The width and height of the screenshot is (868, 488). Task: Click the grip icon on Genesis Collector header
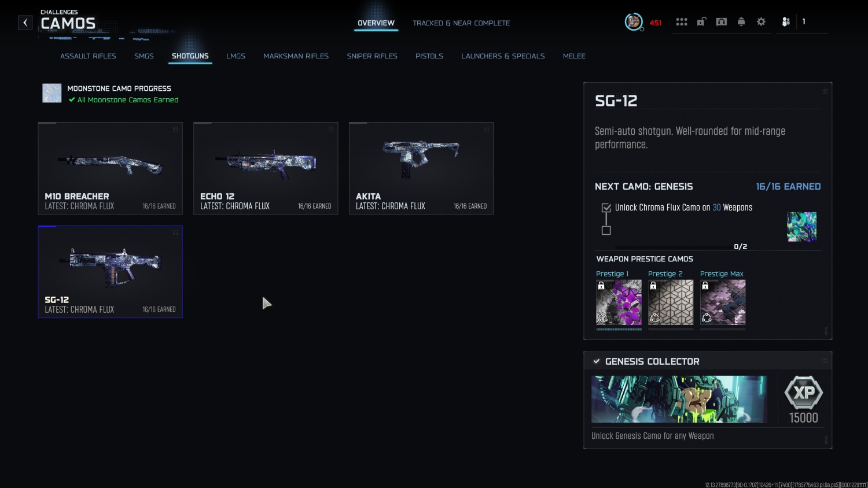pos(825,360)
